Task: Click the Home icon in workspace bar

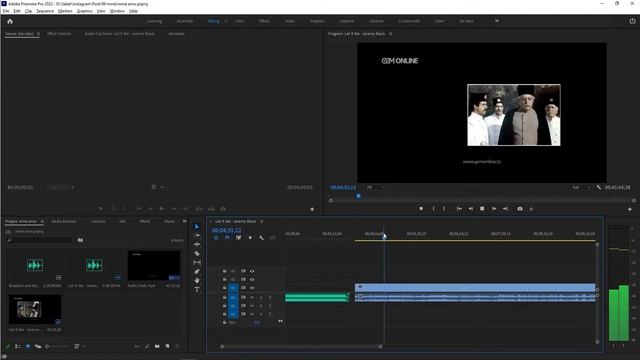Action: (x=10, y=21)
